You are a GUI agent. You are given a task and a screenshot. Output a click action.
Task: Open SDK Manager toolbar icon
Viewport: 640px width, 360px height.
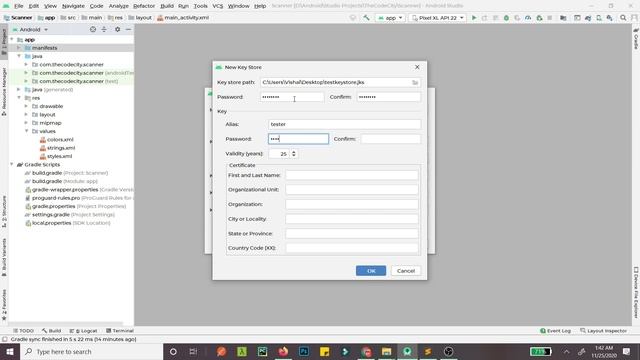[610, 18]
